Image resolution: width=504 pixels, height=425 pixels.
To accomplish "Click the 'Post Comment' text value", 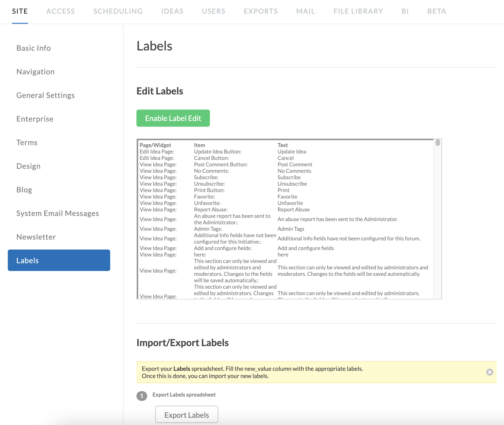I will (x=295, y=164).
